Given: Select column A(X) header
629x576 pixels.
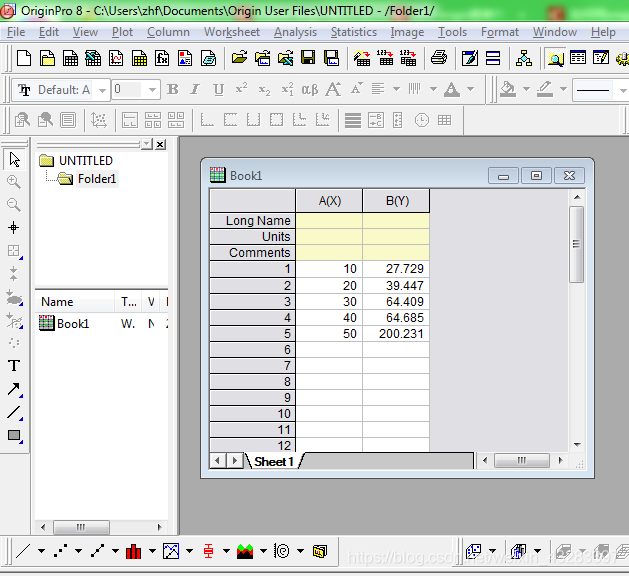Looking at the screenshot, I should (329, 201).
